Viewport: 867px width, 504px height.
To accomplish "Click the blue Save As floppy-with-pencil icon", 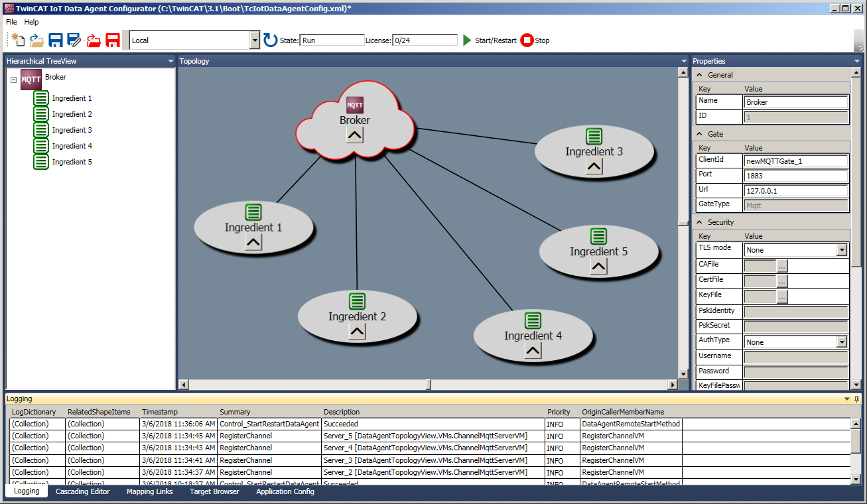I will pyautogui.click(x=74, y=40).
